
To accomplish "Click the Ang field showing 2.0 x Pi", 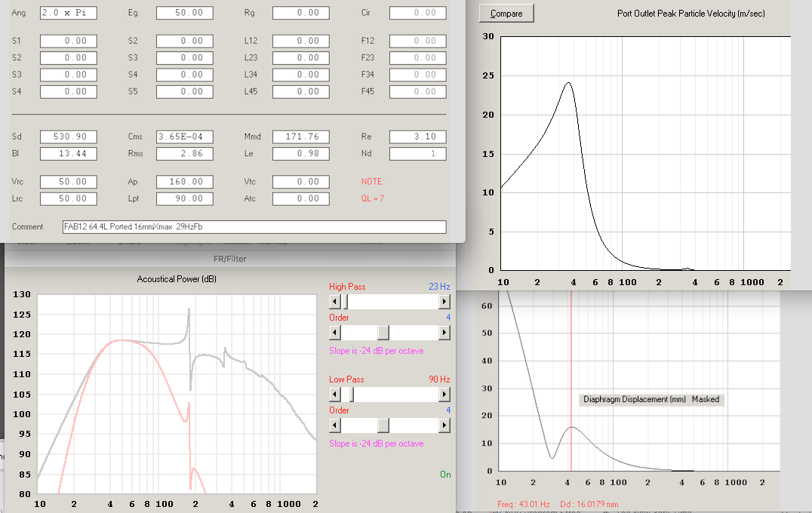I will point(69,12).
